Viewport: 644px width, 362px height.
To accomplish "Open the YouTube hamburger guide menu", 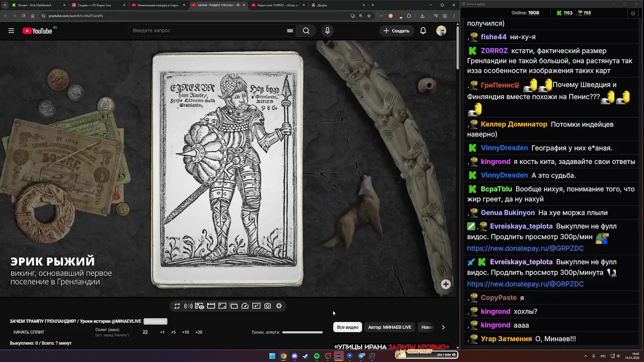I will (x=11, y=31).
